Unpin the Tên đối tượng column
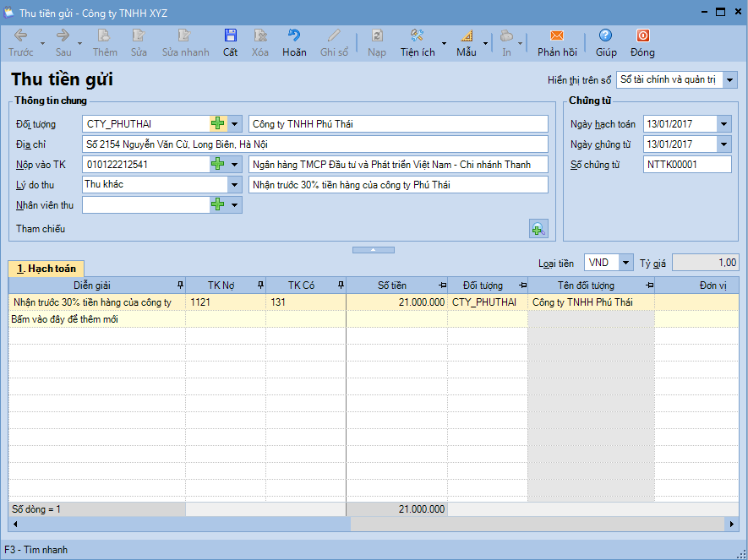 [649, 285]
